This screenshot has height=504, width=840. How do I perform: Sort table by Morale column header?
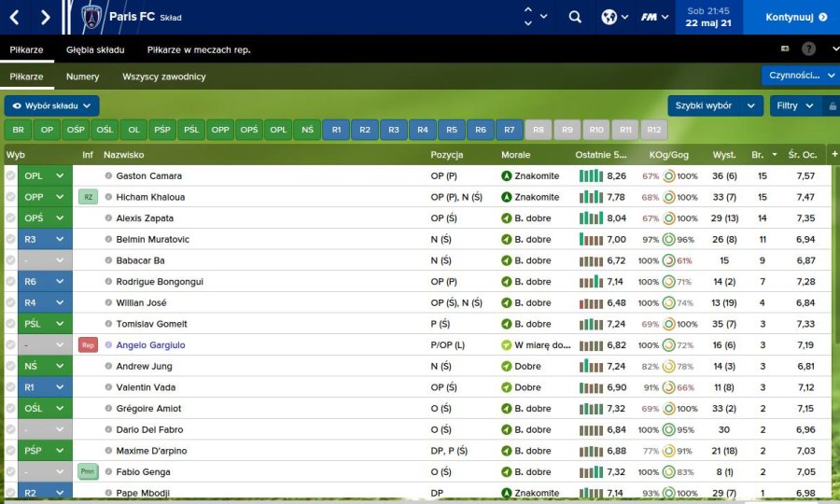point(515,154)
